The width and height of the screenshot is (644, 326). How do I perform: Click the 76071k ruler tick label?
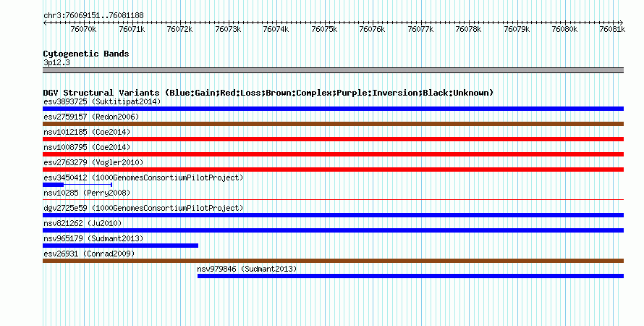click(x=132, y=29)
